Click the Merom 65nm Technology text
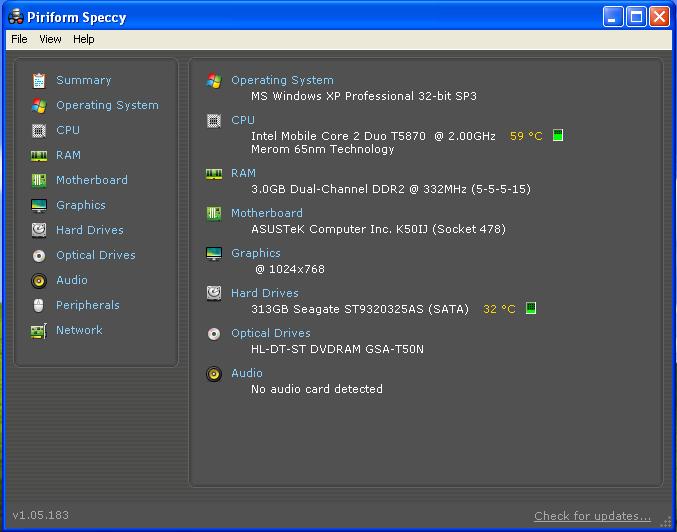The width and height of the screenshot is (677, 532). point(323,149)
